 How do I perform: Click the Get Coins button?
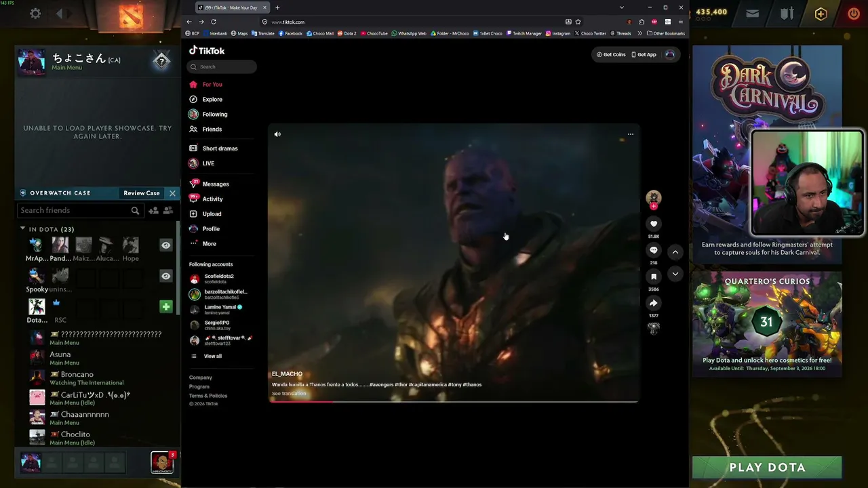[x=611, y=54]
